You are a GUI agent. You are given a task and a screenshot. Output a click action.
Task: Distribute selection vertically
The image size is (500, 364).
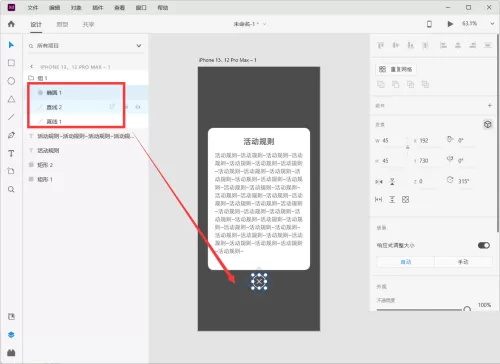tap(425, 45)
